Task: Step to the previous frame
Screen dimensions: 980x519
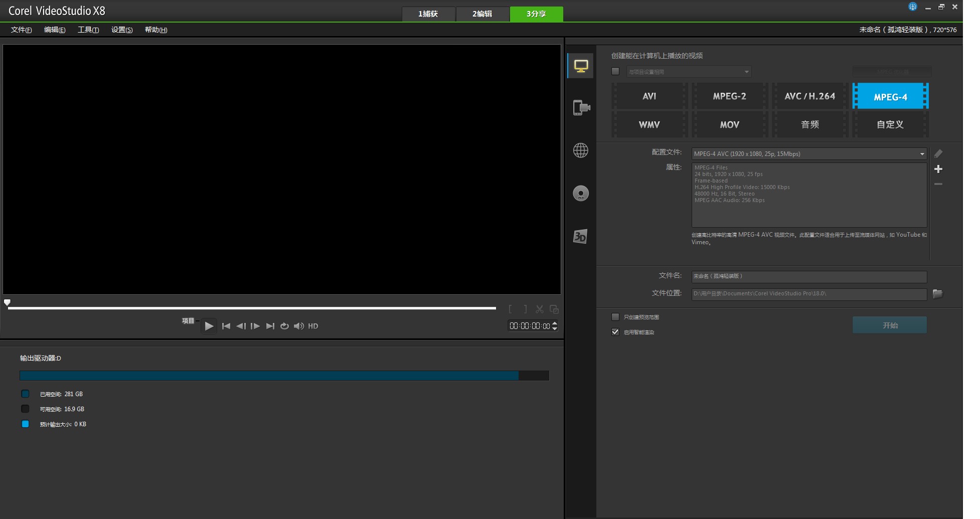Action: tap(241, 326)
